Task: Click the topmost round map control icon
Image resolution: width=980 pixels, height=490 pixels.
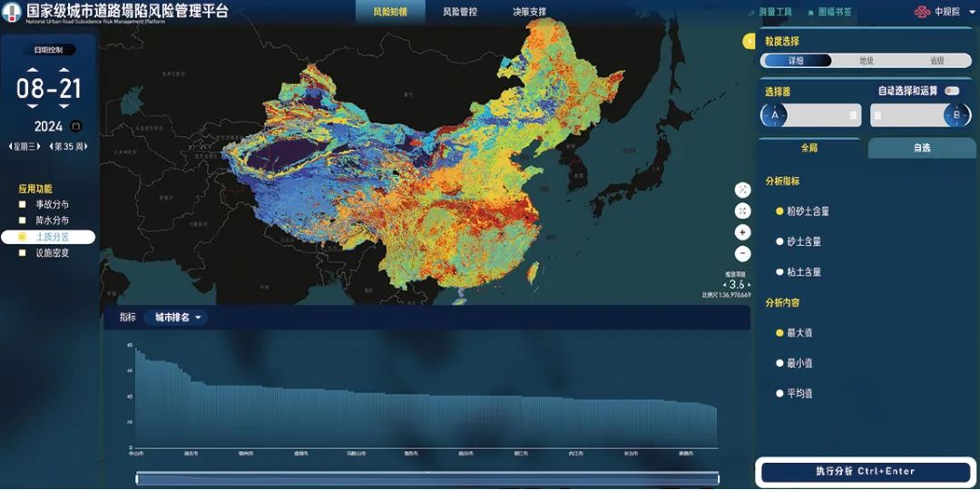Action: (x=742, y=190)
